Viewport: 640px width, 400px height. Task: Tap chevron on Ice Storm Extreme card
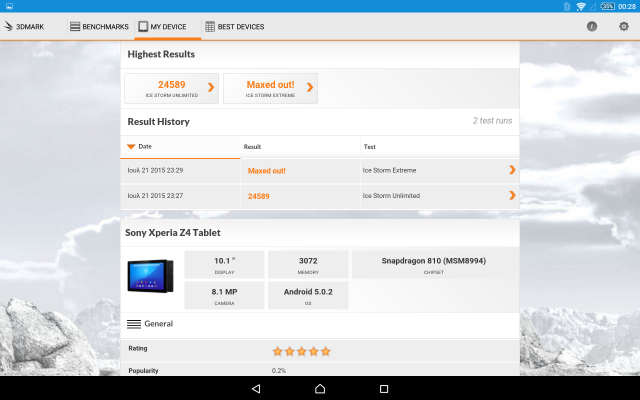[310, 87]
